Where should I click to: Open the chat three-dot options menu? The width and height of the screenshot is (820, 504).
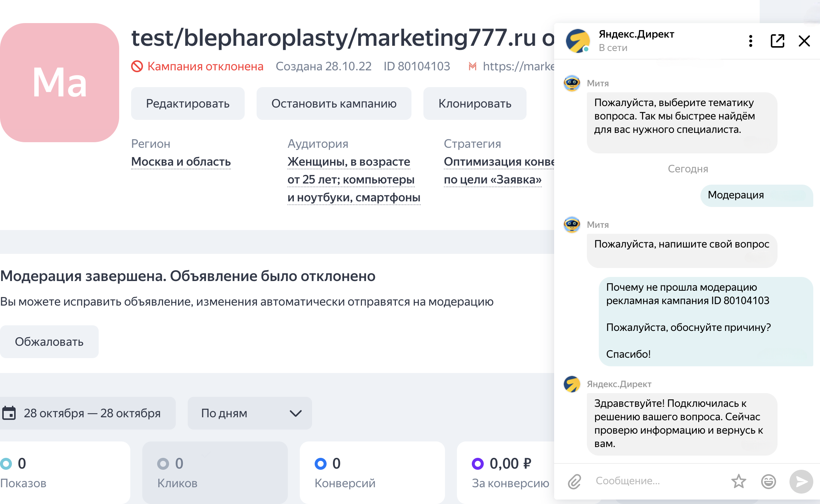tap(750, 41)
